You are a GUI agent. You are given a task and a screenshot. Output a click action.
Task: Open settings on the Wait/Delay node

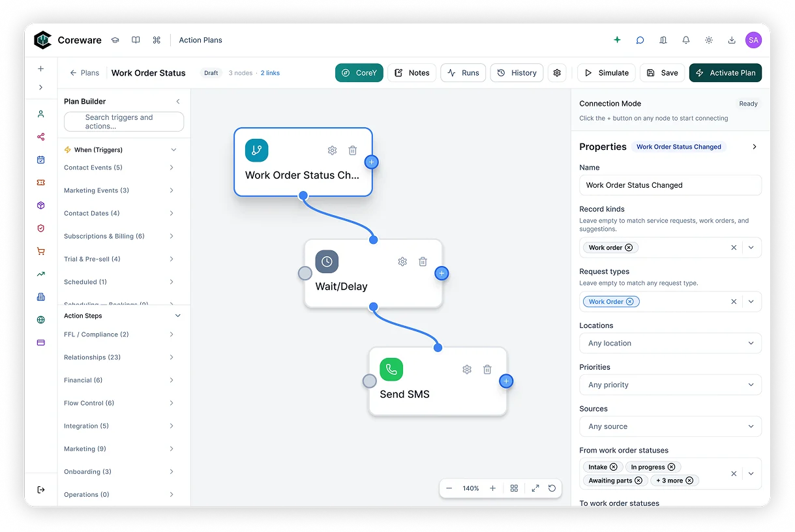pos(402,261)
